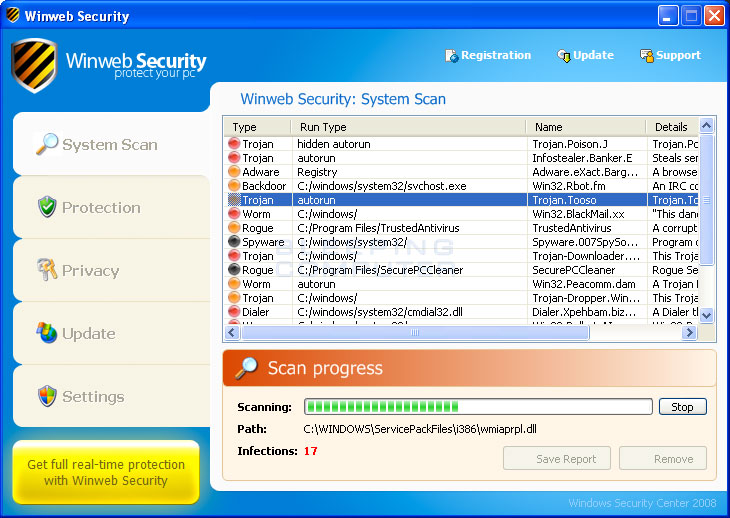Click the vertical scrollbar down arrow
Viewport: 730px width, 518px height.
click(706, 315)
